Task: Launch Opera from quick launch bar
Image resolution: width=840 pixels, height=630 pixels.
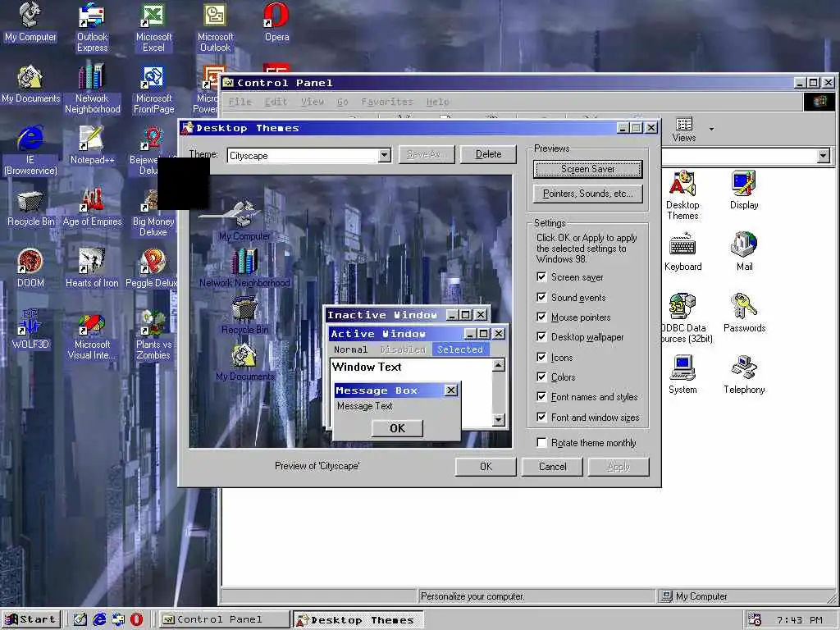Action: [x=137, y=620]
